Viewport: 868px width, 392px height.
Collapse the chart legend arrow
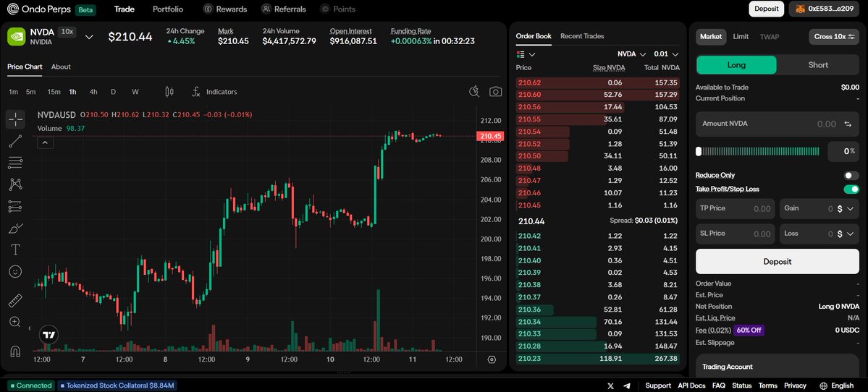[x=45, y=142]
